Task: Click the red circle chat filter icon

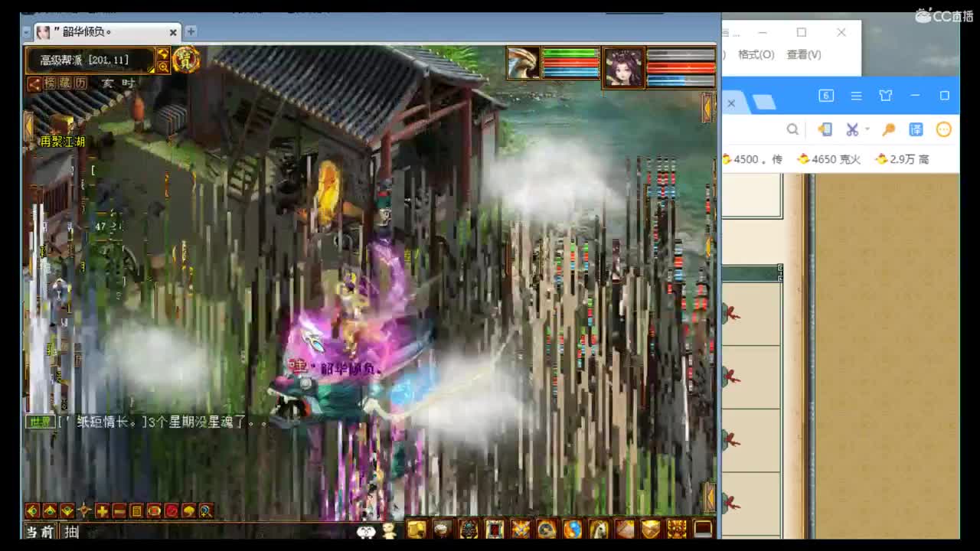Action: [x=171, y=510]
